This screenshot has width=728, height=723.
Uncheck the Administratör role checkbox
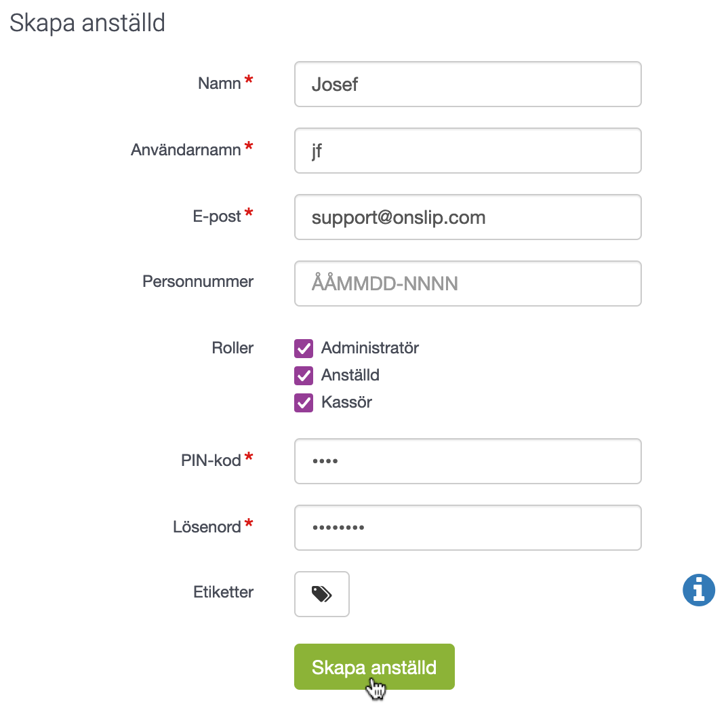pos(304,348)
